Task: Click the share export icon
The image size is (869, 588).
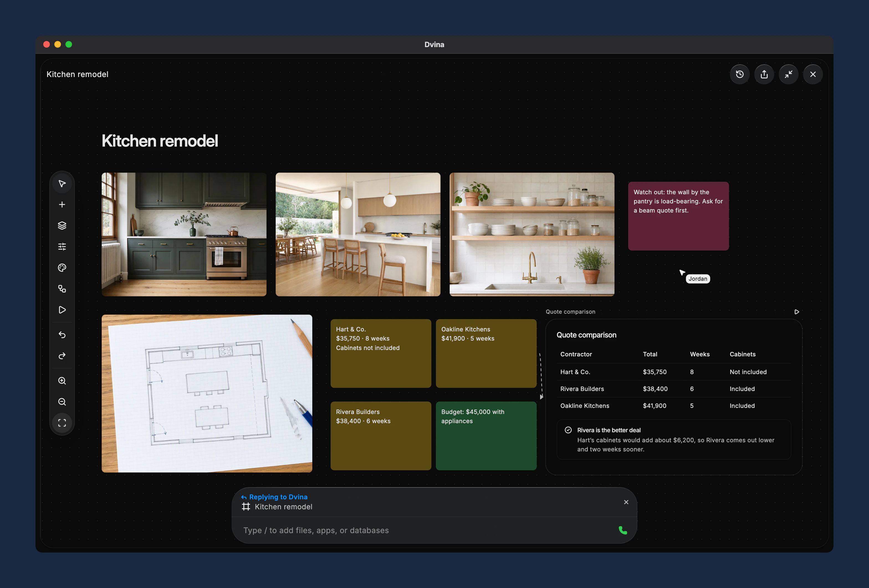Action: 764,74
